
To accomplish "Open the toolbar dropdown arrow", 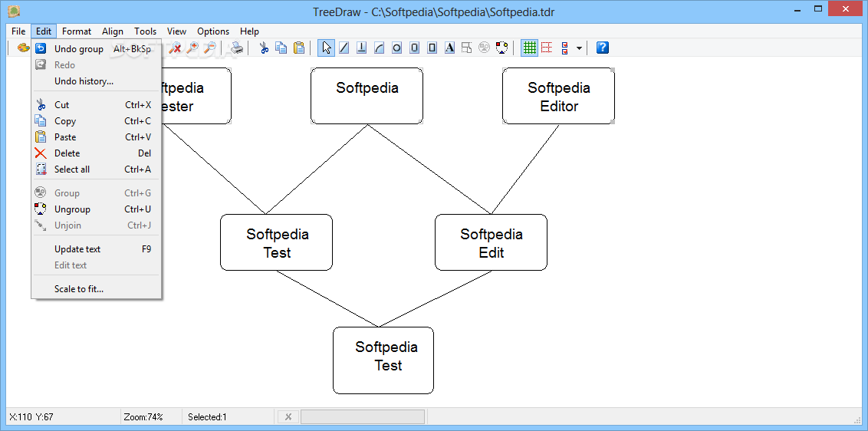I will pos(579,48).
